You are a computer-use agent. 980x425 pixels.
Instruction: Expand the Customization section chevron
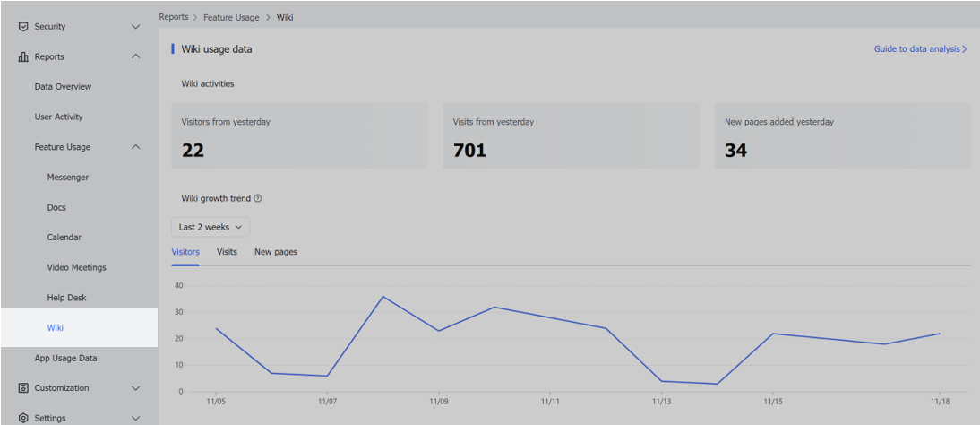136,388
